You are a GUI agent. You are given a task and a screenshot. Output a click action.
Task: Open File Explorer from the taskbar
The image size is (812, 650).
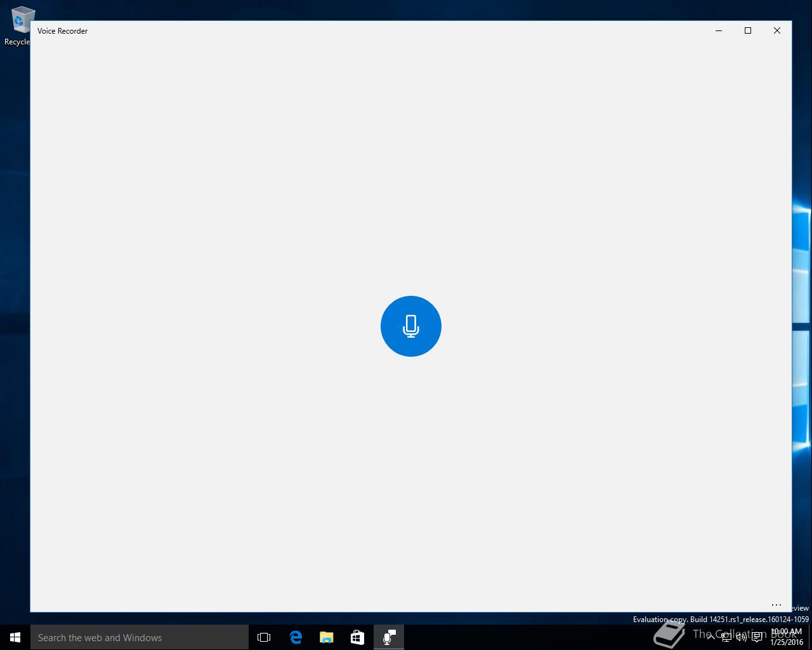[x=327, y=637]
